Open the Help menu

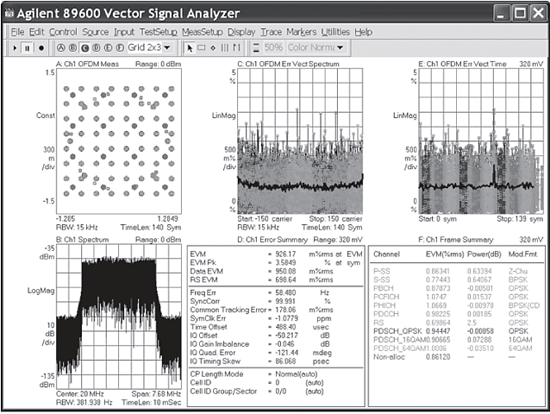pos(363,32)
